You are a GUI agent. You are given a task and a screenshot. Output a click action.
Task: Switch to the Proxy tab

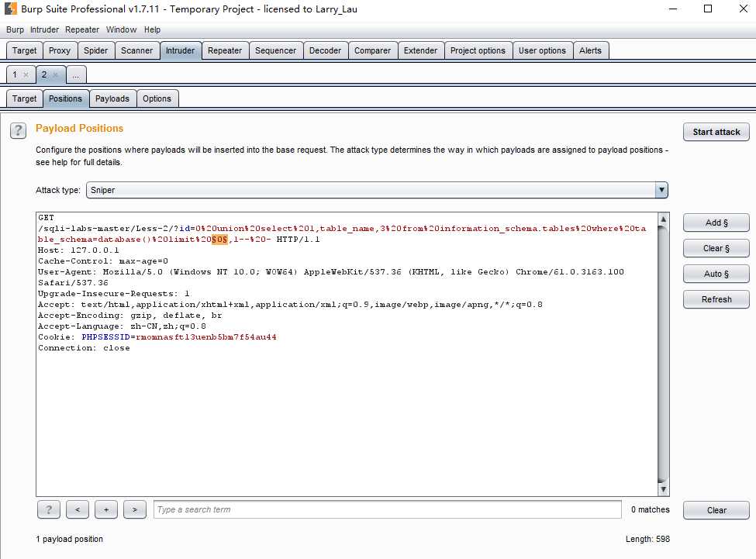(60, 50)
